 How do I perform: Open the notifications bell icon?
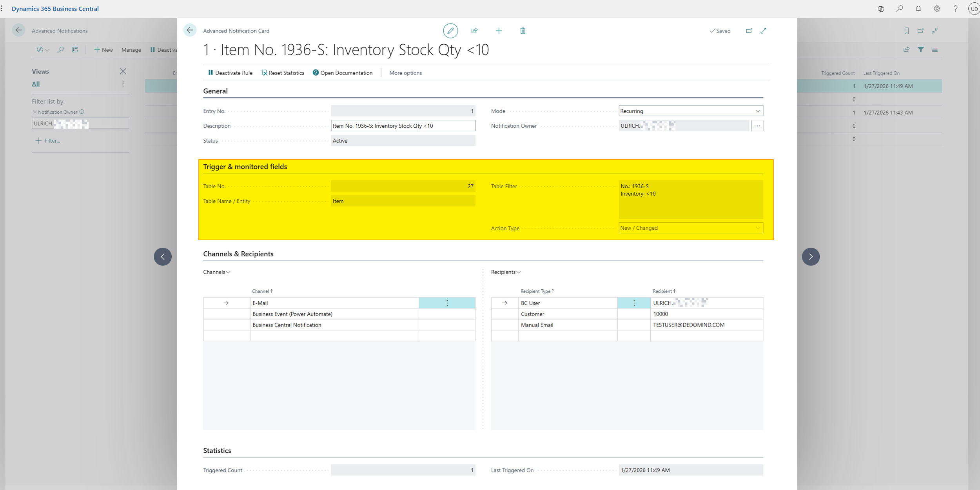point(918,9)
